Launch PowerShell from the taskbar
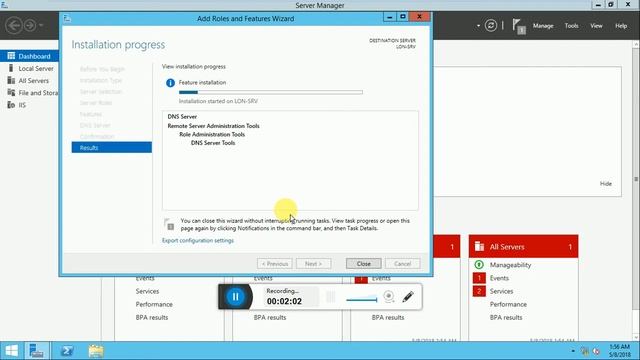Viewport: 640px width, 360px height. coord(67,351)
